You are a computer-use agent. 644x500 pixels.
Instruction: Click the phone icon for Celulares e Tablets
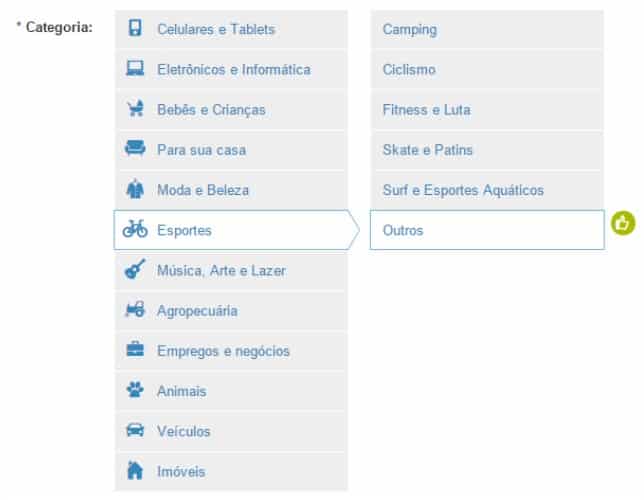tap(135, 28)
